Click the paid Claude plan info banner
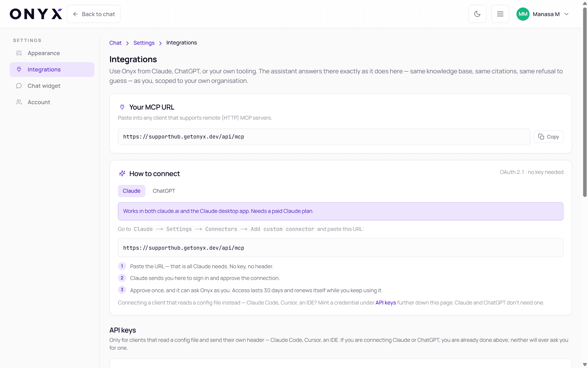 click(341, 211)
